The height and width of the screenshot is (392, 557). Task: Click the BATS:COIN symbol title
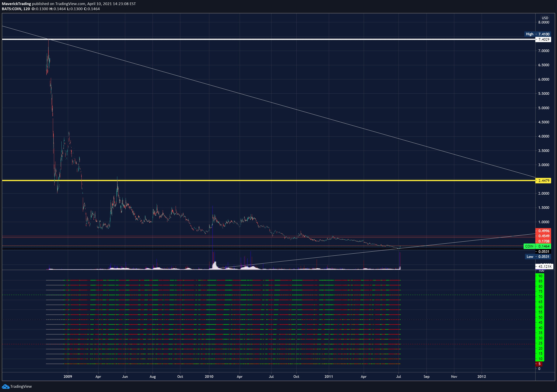12,9
